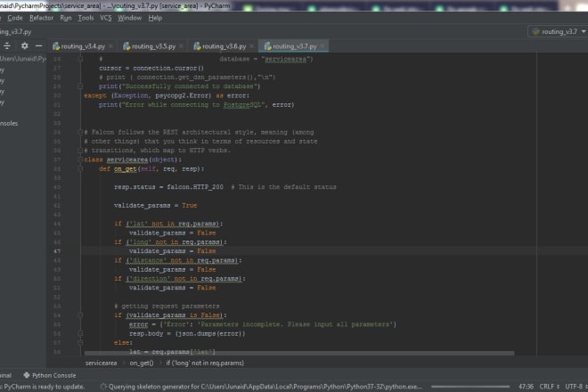
Task: Toggle fold marker at resp.body = (json.dumps(error)) line
Action: pos(80,333)
